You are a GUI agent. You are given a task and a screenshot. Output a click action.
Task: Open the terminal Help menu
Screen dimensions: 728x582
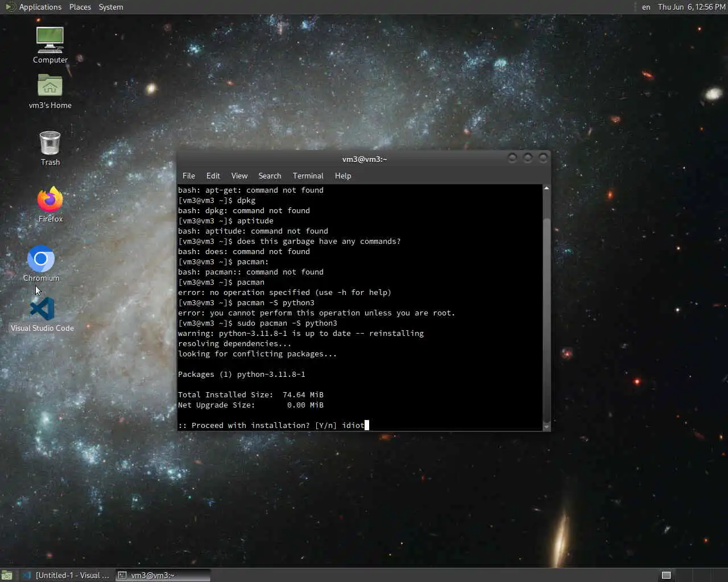[x=343, y=176]
